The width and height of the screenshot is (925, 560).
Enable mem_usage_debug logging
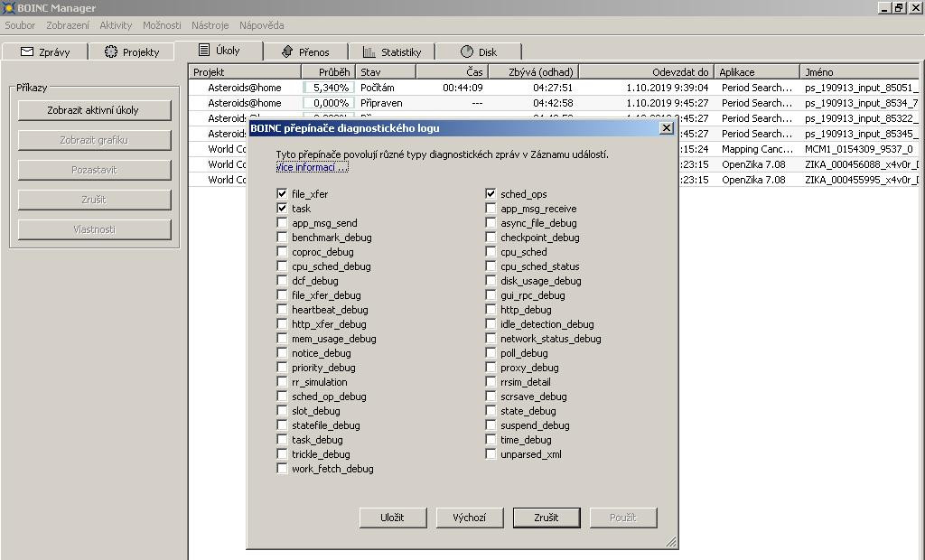(x=282, y=338)
